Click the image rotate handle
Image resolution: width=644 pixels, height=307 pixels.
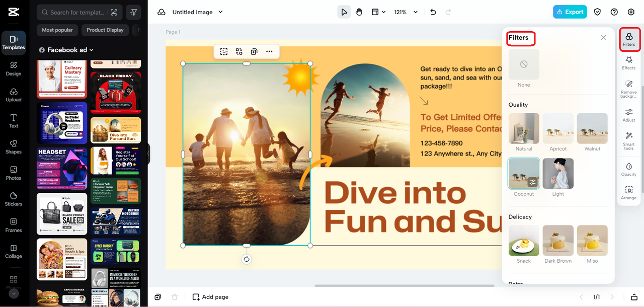[x=247, y=259]
